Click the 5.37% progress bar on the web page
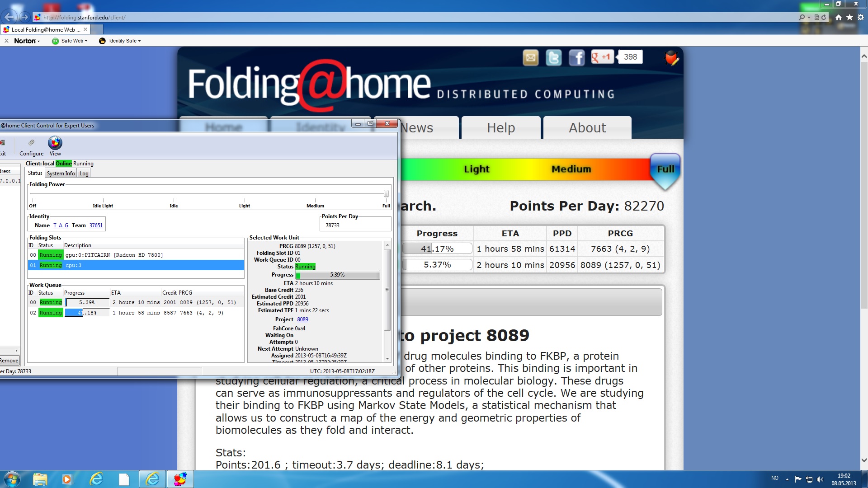 point(437,265)
